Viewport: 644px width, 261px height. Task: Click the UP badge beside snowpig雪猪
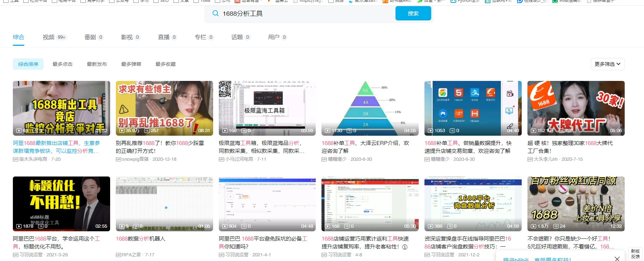point(118,159)
